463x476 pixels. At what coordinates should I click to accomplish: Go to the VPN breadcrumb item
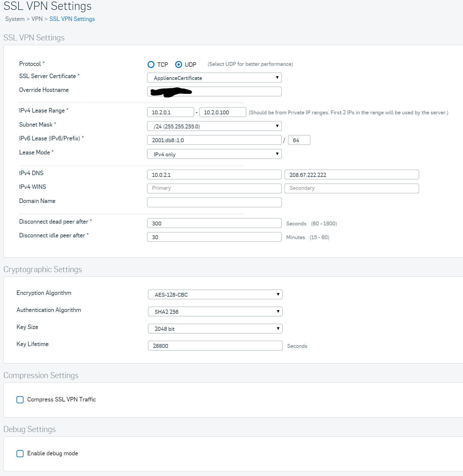[x=37, y=19]
